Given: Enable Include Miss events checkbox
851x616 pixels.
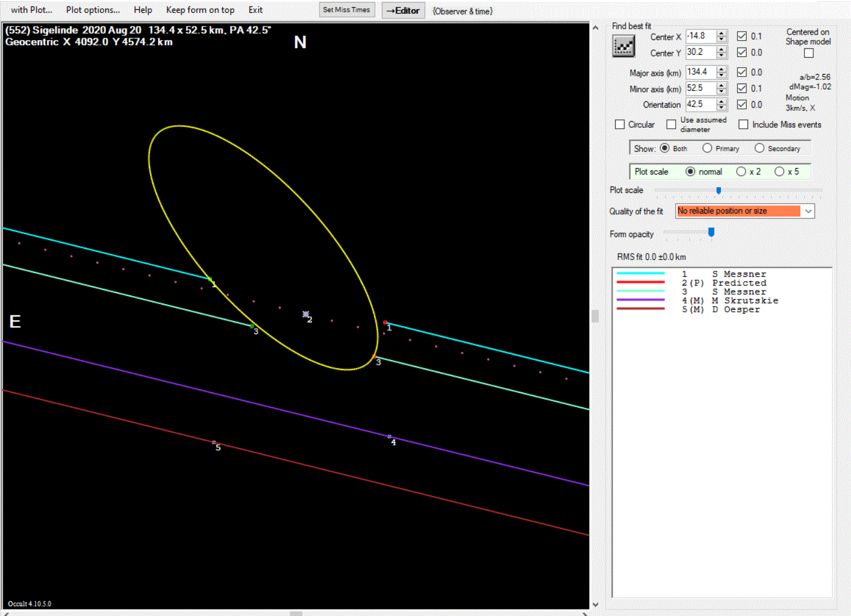Looking at the screenshot, I should coord(743,125).
